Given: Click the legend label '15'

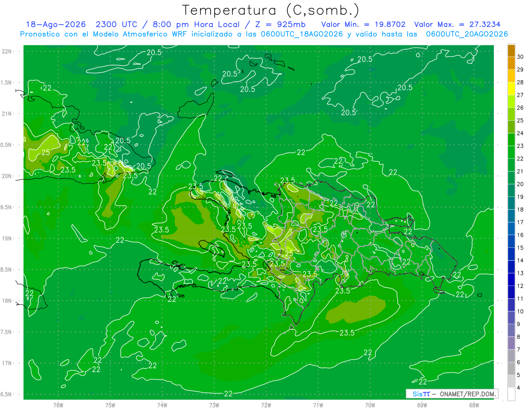Looking at the screenshot, I should click(520, 247).
